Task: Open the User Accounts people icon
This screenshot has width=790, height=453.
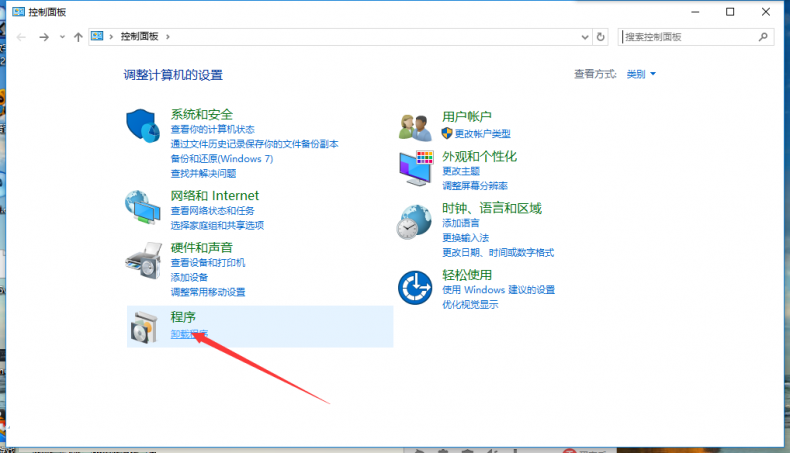Action: click(x=415, y=126)
